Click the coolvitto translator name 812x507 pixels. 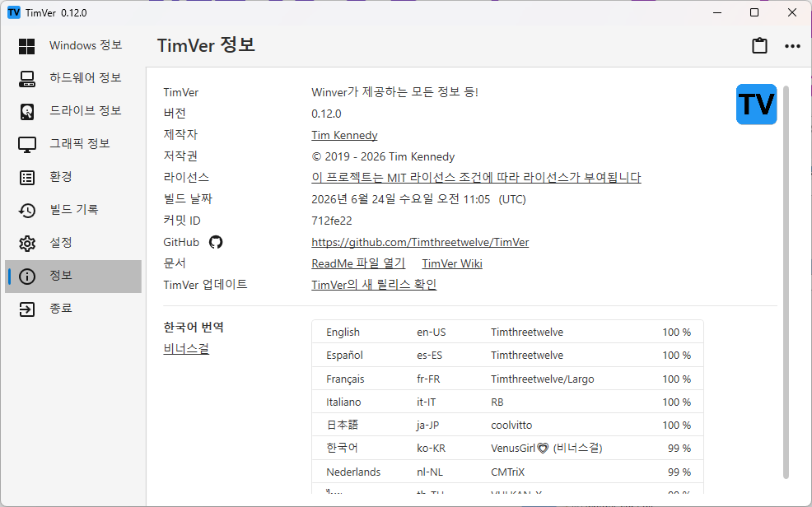tap(511, 426)
